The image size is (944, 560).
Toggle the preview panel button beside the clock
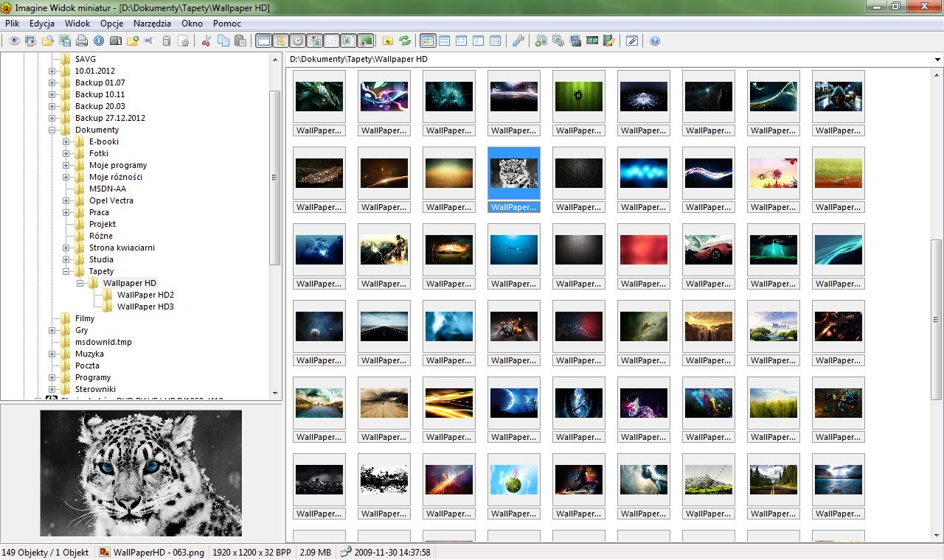coord(315,41)
